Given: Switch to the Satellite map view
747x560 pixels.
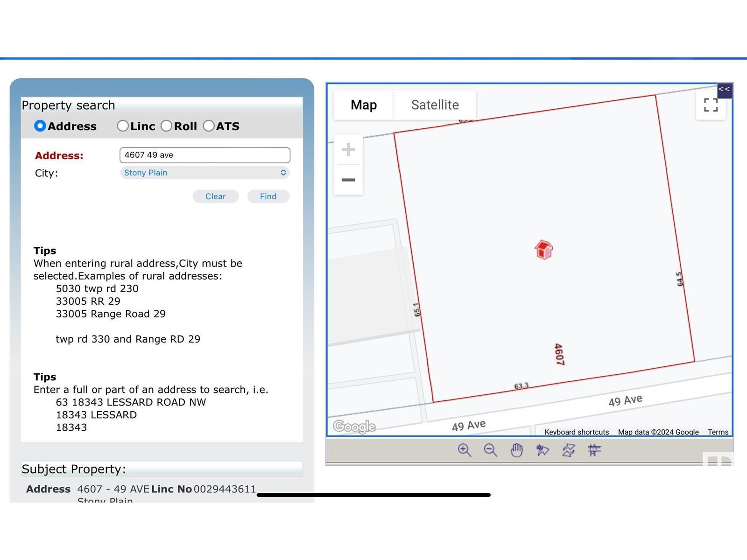Looking at the screenshot, I should [435, 105].
